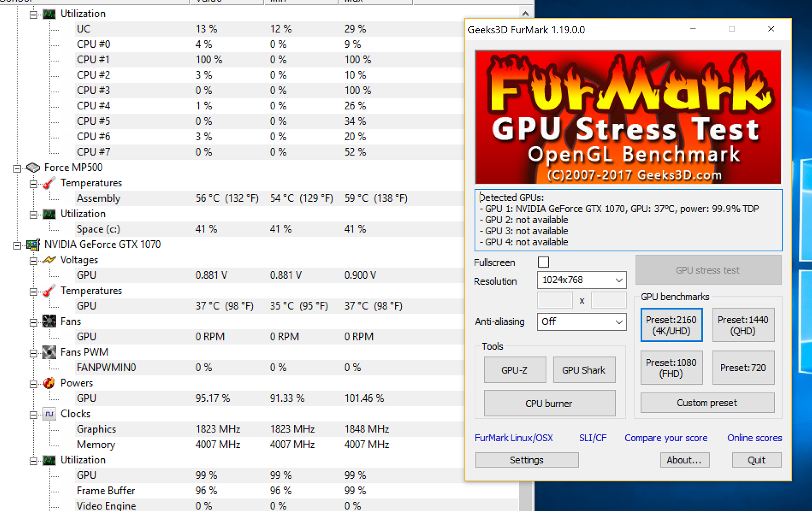
Task: Click the Force MP500 Utilization chart icon
Action: [49, 214]
